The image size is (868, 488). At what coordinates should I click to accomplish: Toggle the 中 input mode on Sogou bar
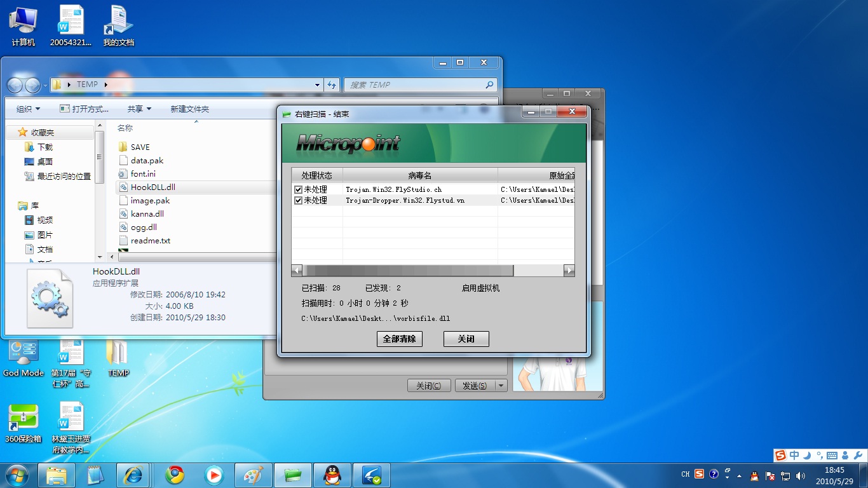coord(794,455)
